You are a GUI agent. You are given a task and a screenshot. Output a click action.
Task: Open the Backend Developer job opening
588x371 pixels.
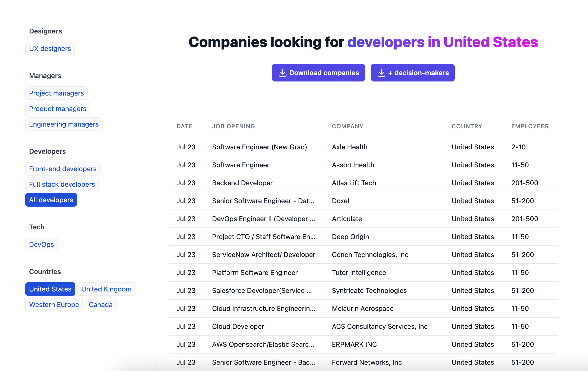tap(242, 183)
